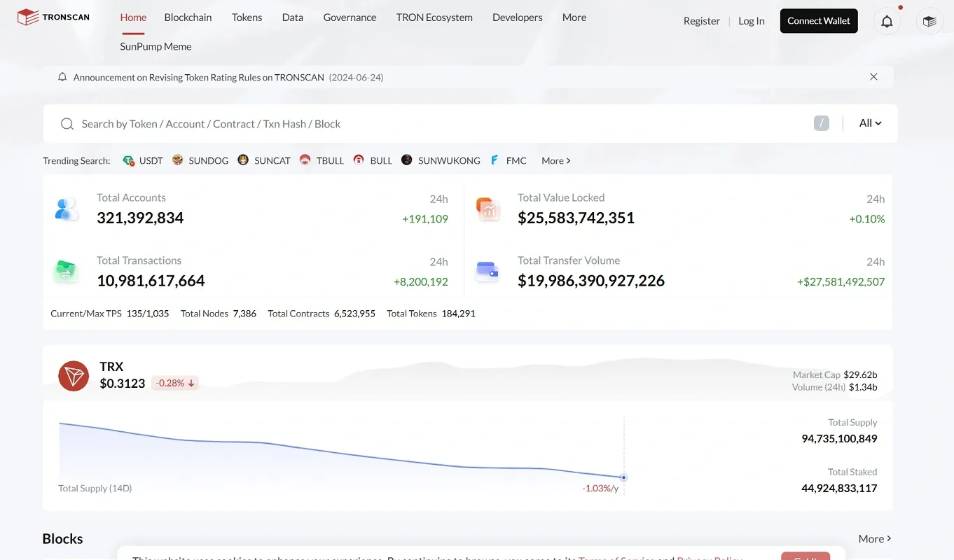Click the graduation cap icon in header
Viewport: 954px width, 560px height.
[929, 21]
